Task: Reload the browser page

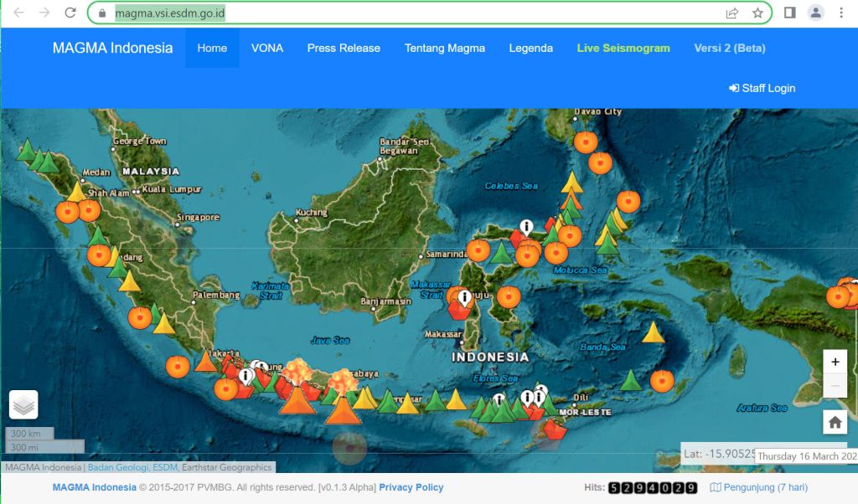Action: [70, 13]
